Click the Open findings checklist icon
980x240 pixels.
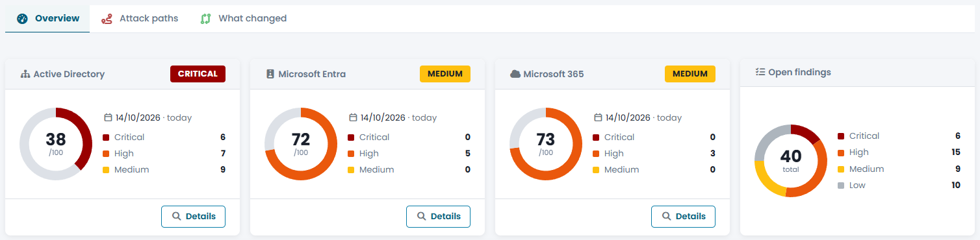click(x=760, y=72)
